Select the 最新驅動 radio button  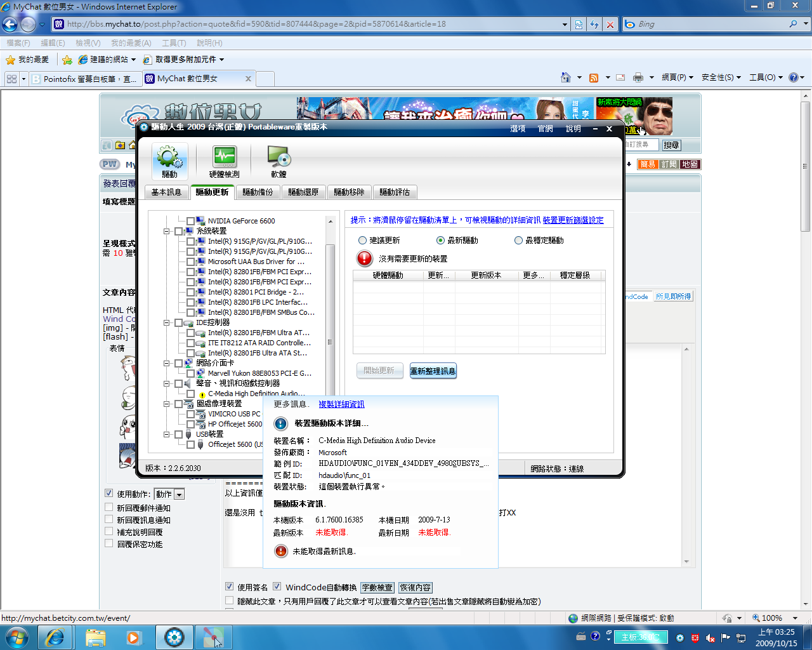point(440,241)
